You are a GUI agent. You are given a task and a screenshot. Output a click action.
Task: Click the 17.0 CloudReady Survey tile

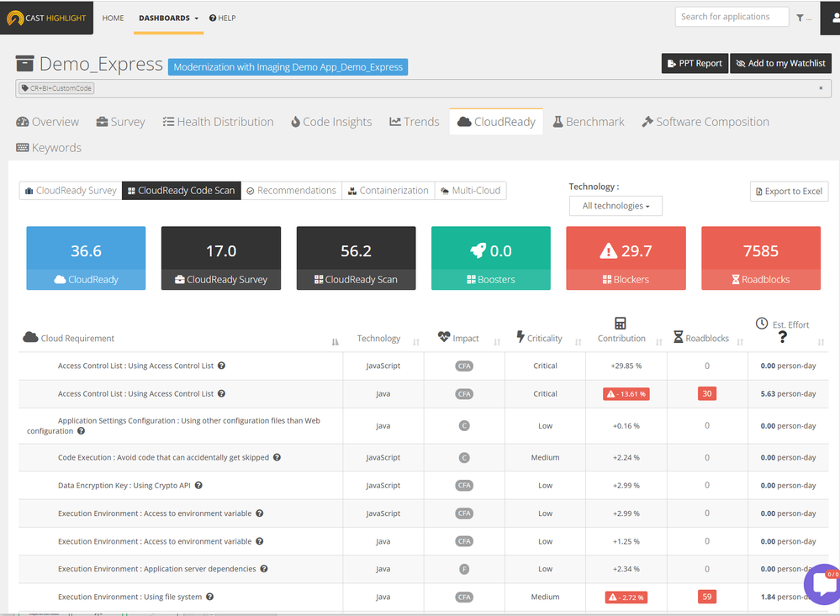tap(220, 258)
